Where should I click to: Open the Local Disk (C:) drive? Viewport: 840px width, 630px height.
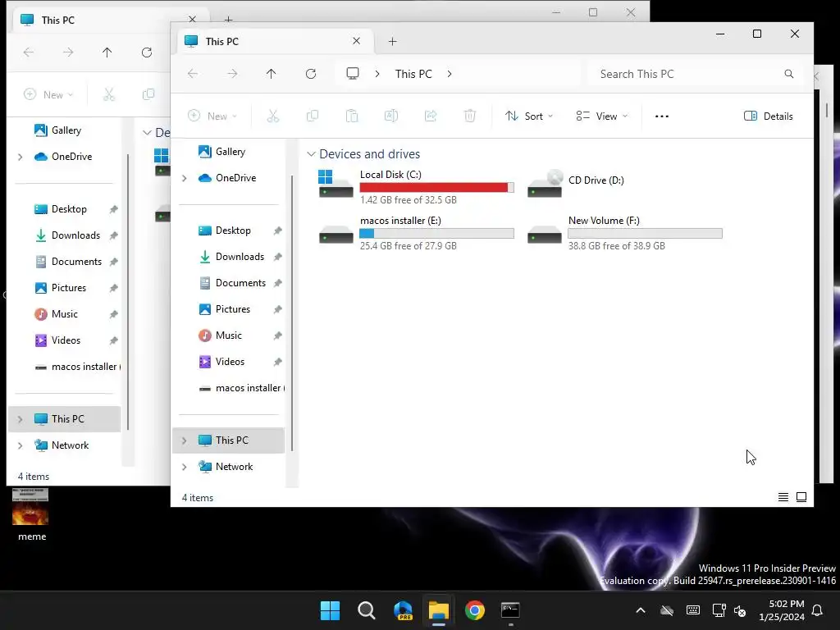point(416,187)
